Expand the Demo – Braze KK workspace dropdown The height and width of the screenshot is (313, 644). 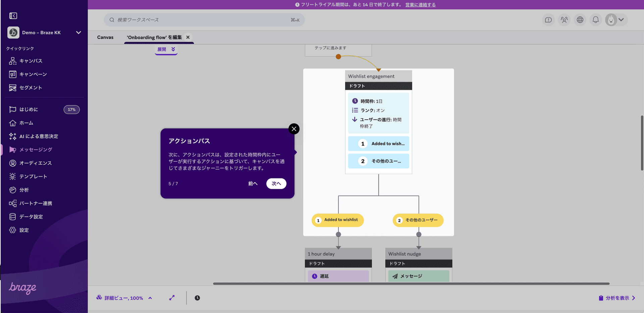[x=78, y=33]
